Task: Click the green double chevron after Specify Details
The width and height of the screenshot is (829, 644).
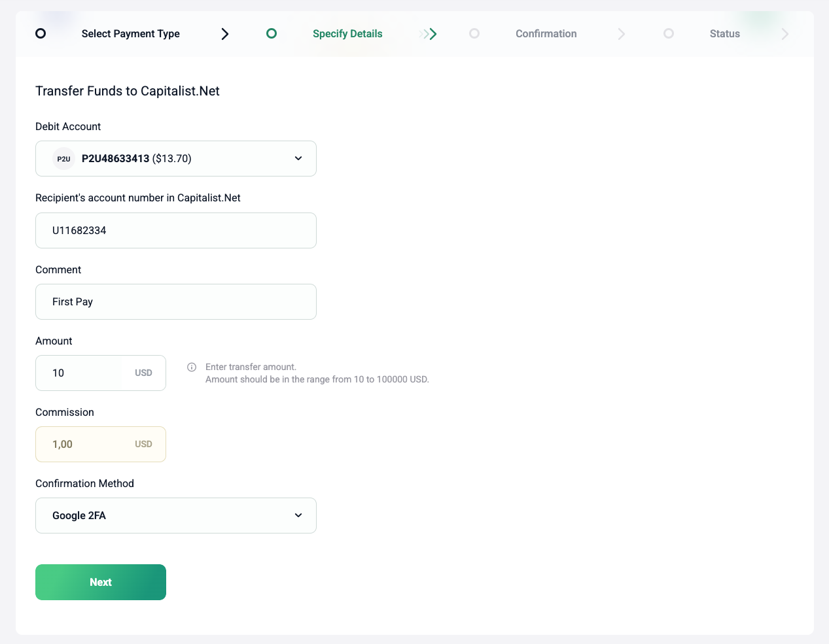Action: (x=429, y=34)
